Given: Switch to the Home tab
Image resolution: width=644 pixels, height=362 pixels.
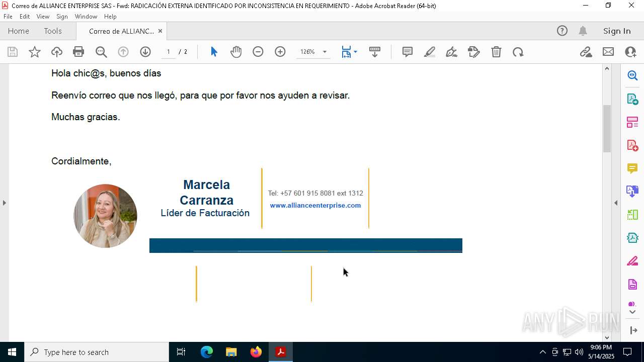Looking at the screenshot, I should [19, 31].
